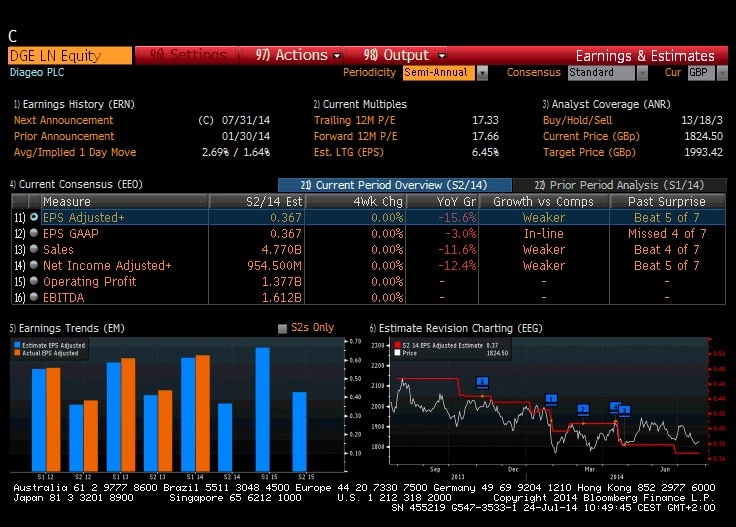Click revision marker 2 on the chart
This screenshot has width=736, height=527.
pos(583,409)
